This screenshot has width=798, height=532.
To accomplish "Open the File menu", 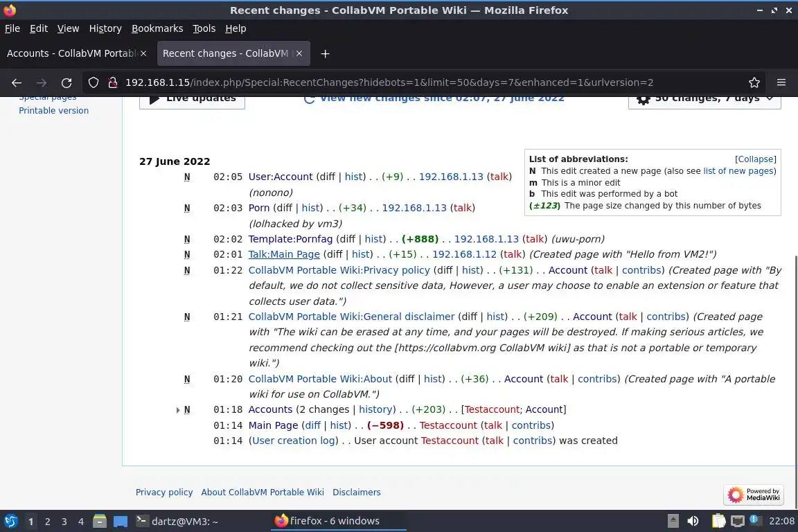I will point(12,28).
